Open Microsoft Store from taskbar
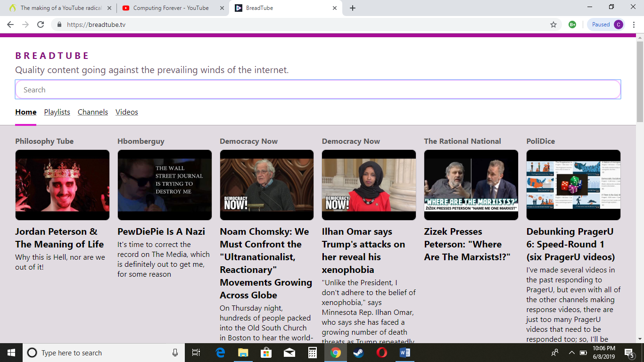The width and height of the screenshot is (644, 362). pyautogui.click(x=266, y=353)
